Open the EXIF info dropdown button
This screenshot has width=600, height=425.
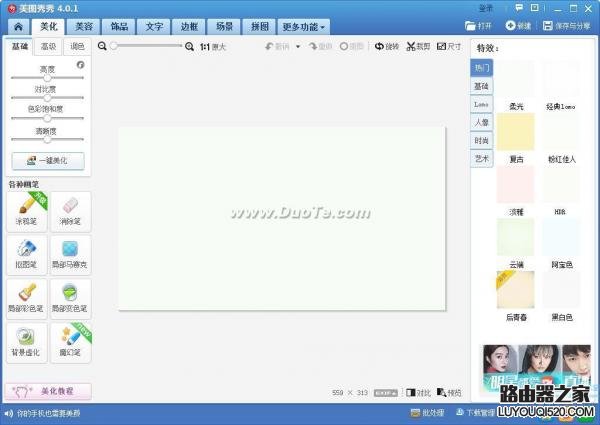[x=386, y=393]
